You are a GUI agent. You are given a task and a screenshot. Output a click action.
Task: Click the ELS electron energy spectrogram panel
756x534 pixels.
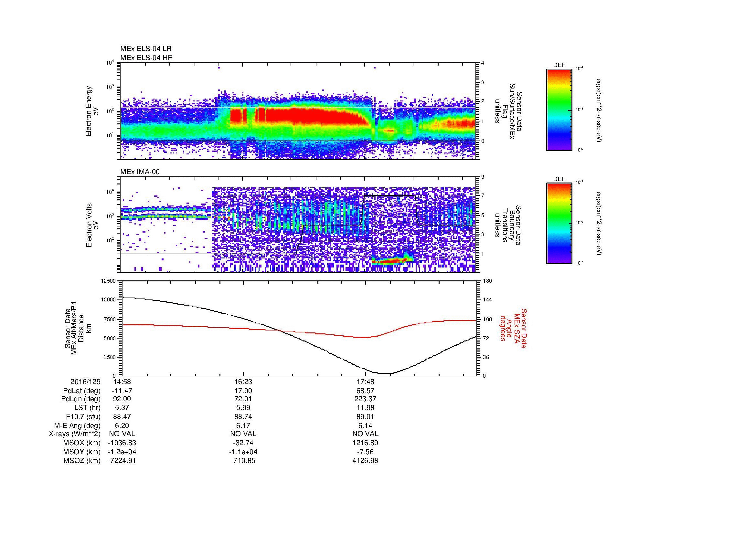(299, 111)
